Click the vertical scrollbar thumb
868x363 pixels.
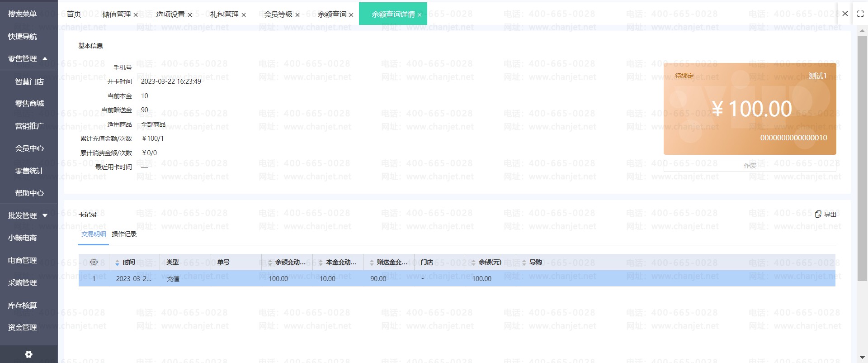(862, 158)
